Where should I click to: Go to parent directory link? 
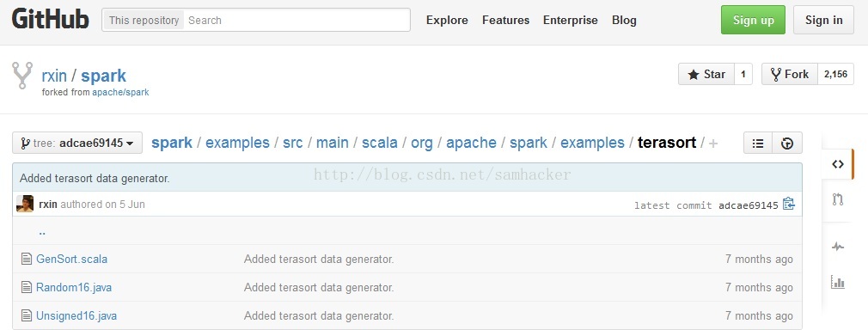click(42, 232)
